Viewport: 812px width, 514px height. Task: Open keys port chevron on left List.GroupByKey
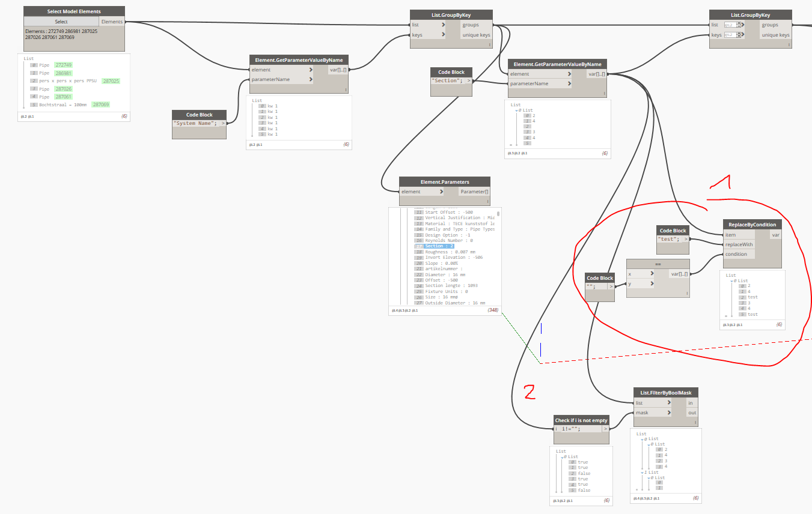pyautogui.click(x=444, y=35)
